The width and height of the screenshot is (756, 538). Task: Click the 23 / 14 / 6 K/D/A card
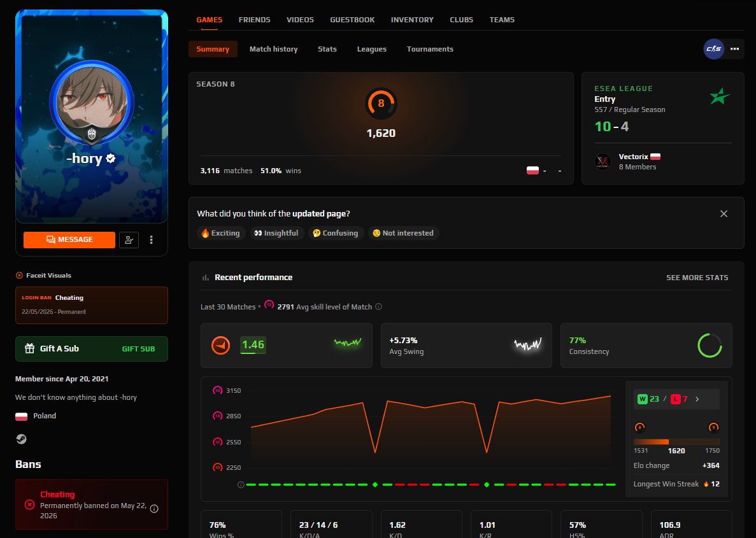click(x=331, y=525)
